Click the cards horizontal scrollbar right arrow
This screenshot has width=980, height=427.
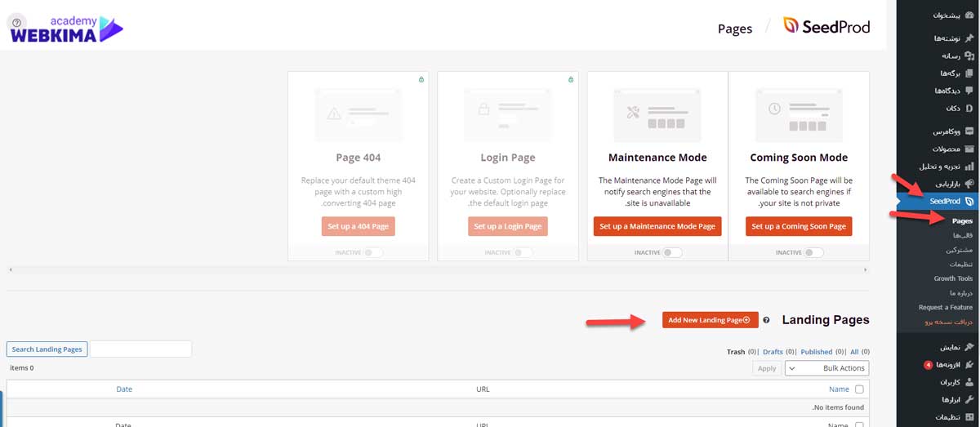866,269
